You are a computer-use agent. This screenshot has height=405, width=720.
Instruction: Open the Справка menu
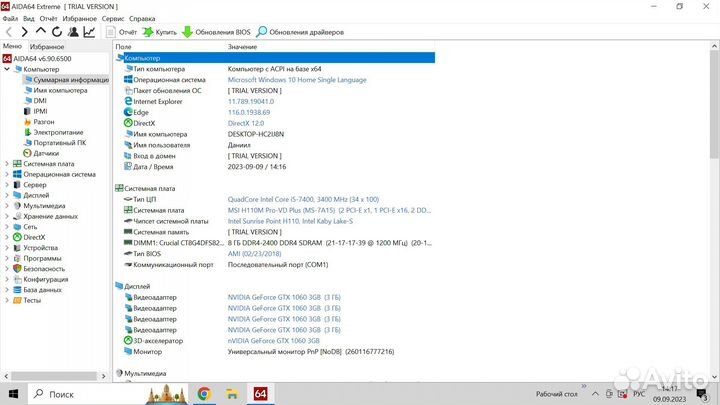coord(142,19)
